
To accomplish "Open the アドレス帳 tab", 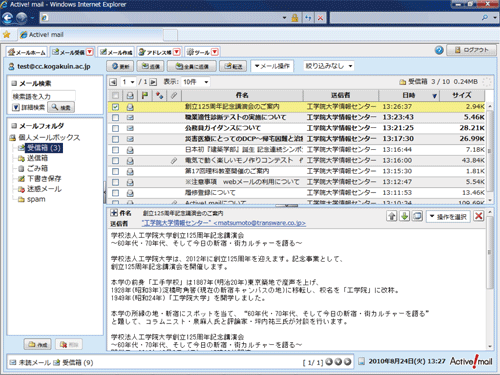I will point(159,52).
